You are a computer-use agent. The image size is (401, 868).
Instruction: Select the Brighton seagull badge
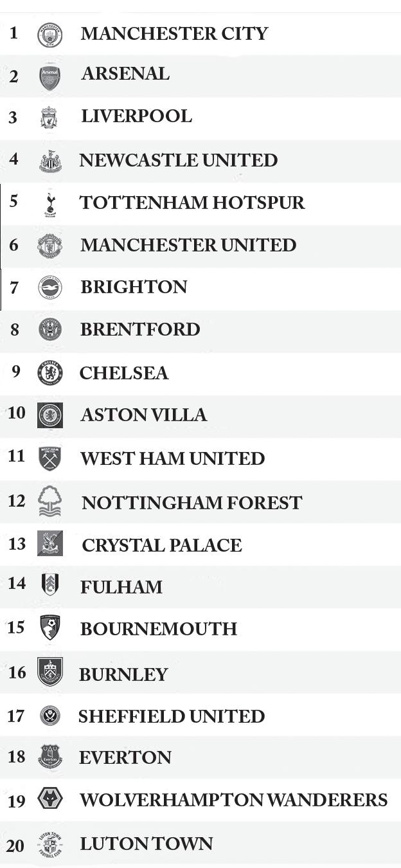[x=49, y=287]
